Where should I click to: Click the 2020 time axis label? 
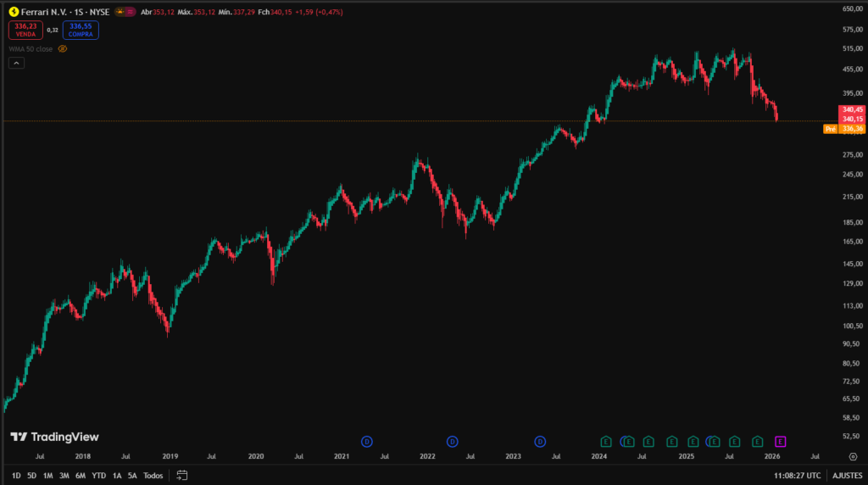click(256, 457)
